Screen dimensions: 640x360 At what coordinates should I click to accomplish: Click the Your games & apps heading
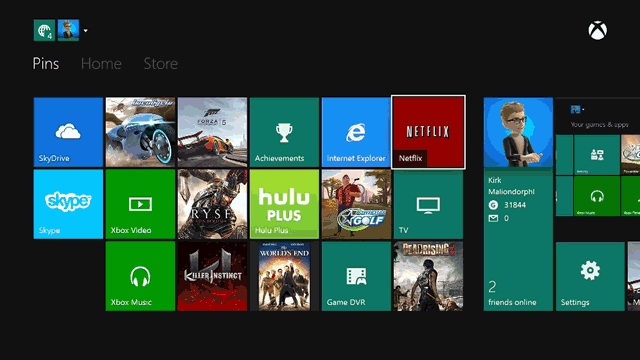[x=600, y=124]
